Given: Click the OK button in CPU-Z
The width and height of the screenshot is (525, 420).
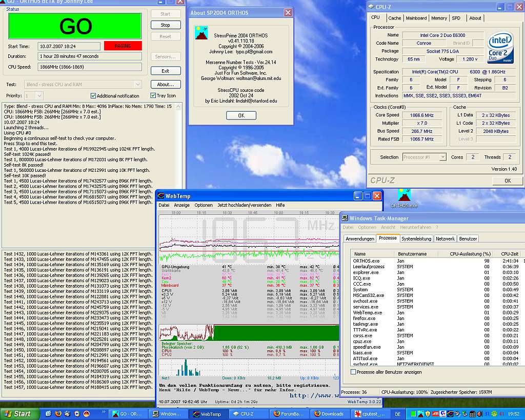Looking at the screenshot, I should [508, 181].
